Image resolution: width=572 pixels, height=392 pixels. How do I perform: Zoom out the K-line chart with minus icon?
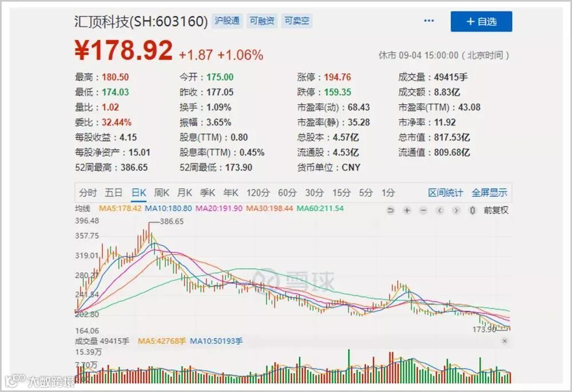click(x=423, y=210)
